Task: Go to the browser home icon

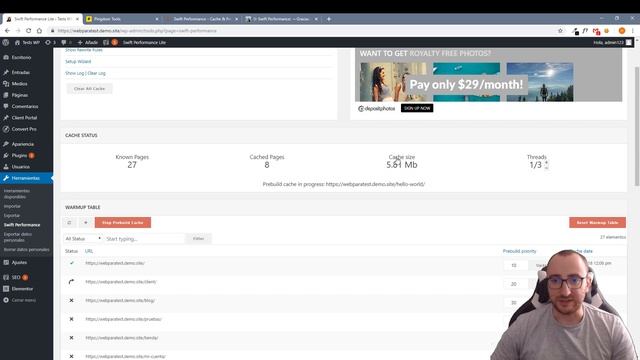Action: pyautogui.click(x=39, y=31)
